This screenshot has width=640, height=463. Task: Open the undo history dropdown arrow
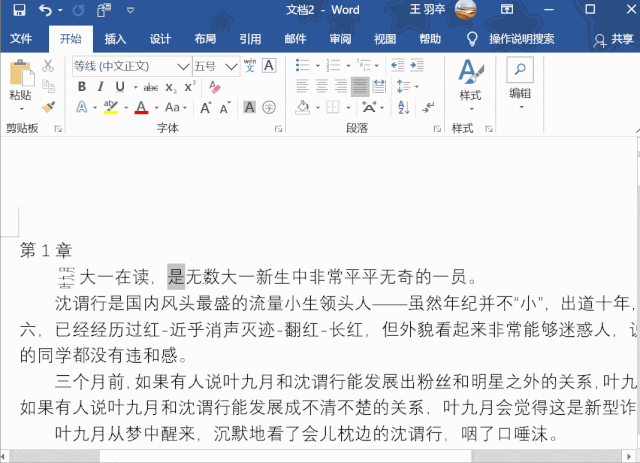click(x=60, y=10)
